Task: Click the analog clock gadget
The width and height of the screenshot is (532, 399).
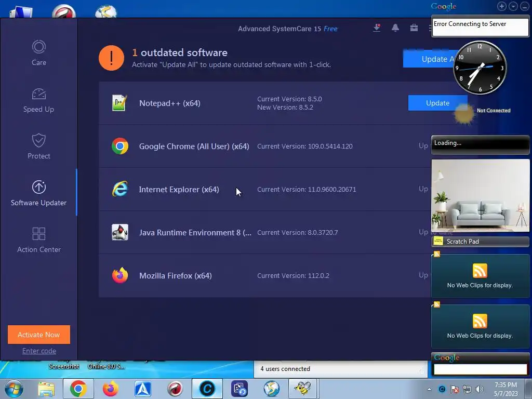Action: pyautogui.click(x=480, y=68)
